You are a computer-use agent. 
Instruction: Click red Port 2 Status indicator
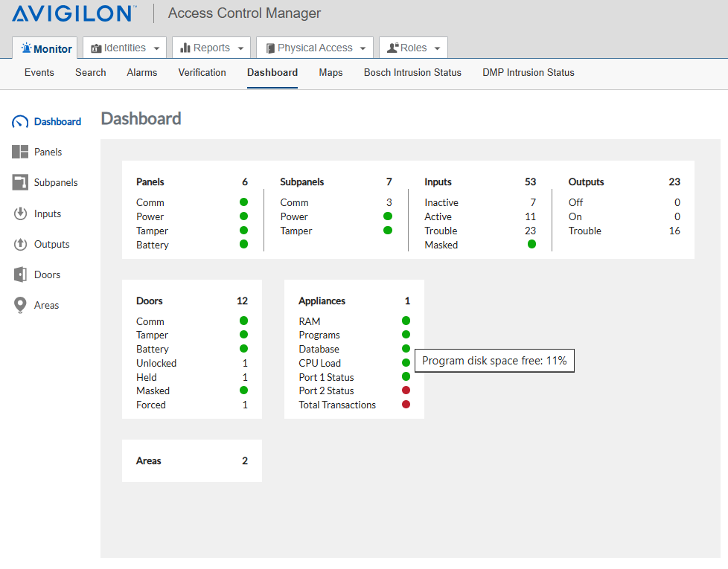(406, 390)
